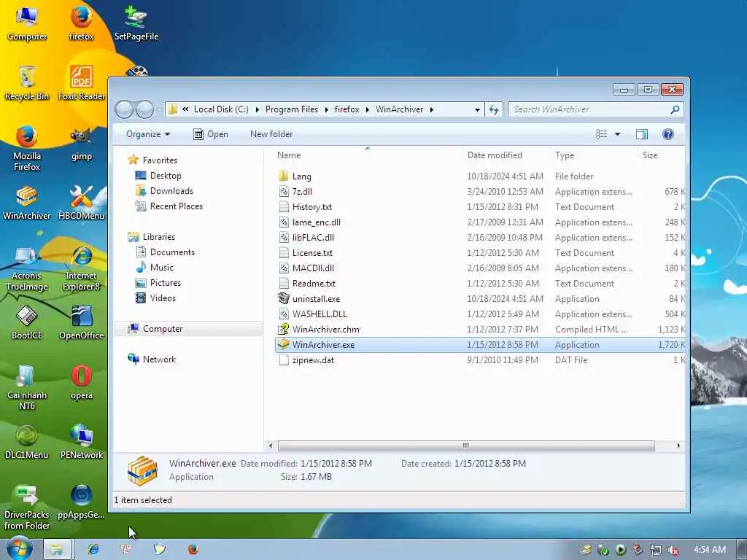Expand arrow after Local Disk (C:) breadcrumb
The width and height of the screenshot is (747, 560).
tap(258, 109)
